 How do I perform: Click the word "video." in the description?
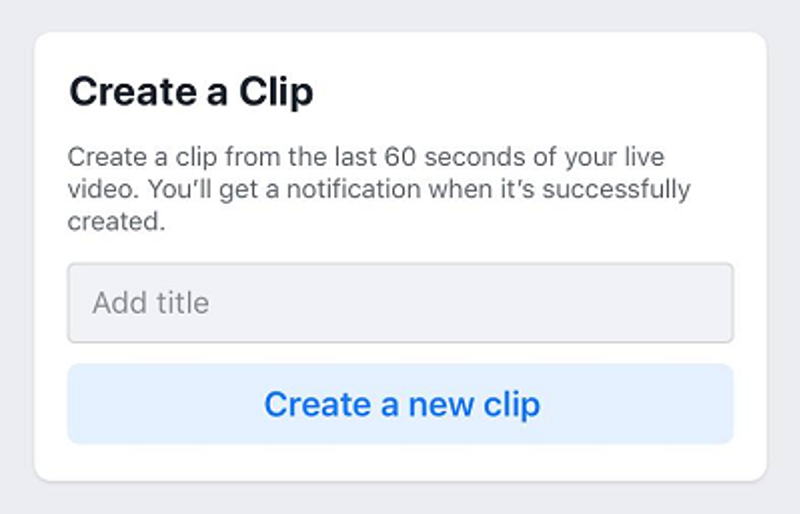[x=95, y=189]
